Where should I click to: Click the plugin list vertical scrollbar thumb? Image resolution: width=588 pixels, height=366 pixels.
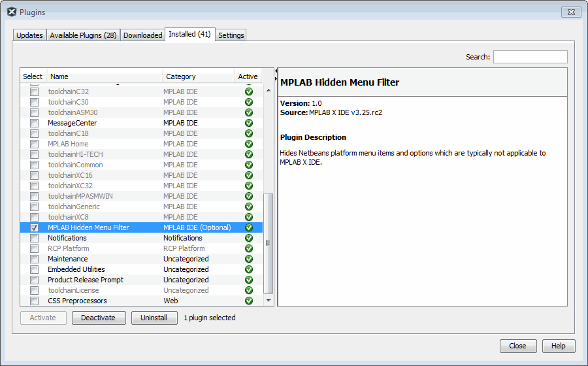(x=268, y=243)
